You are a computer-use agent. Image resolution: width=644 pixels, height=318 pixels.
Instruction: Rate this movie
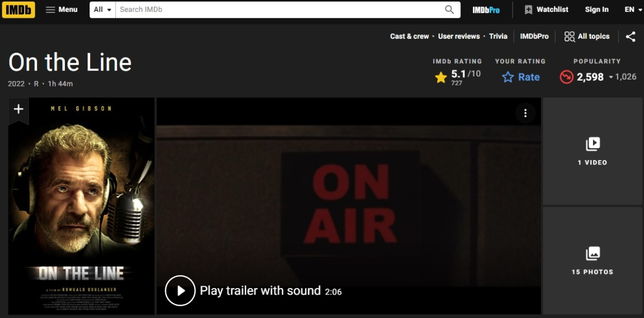tap(521, 77)
